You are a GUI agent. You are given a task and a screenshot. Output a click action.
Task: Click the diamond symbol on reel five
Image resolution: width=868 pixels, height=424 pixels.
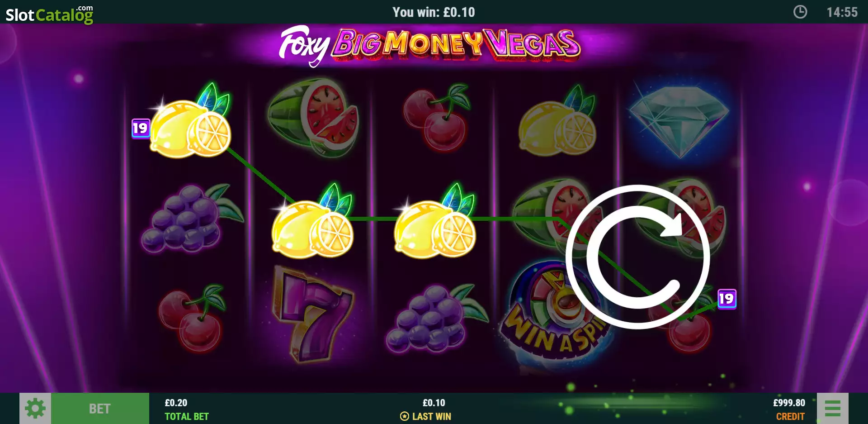[x=679, y=121]
